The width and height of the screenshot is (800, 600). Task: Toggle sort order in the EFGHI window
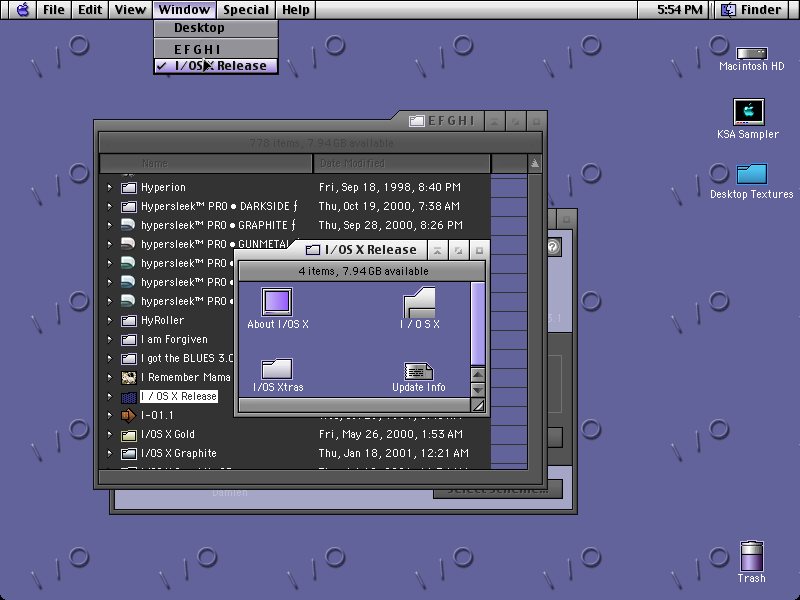[x=534, y=163]
